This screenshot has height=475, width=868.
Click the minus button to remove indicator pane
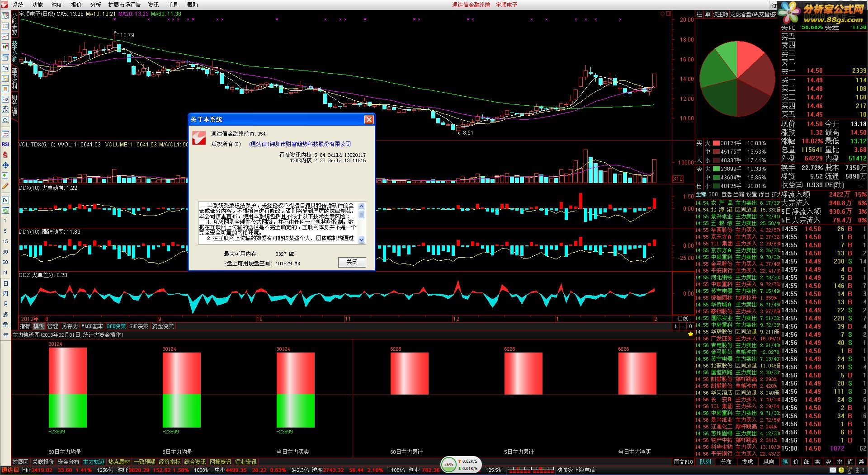pyautogui.click(x=683, y=326)
